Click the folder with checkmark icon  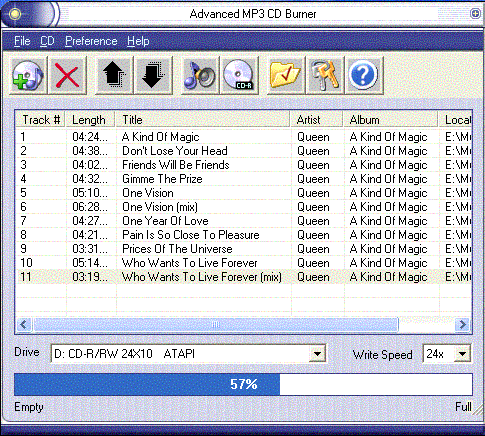(x=286, y=75)
